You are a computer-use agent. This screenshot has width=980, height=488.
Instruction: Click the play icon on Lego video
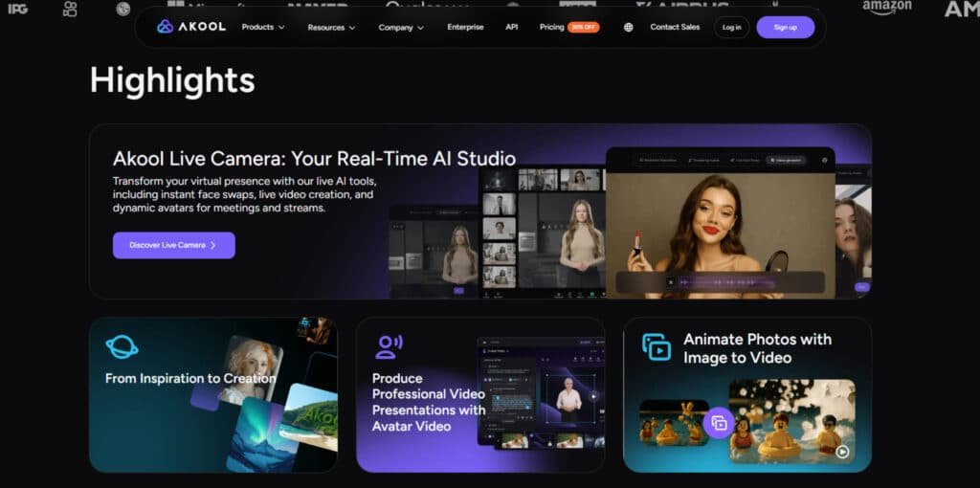(x=842, y=451)
